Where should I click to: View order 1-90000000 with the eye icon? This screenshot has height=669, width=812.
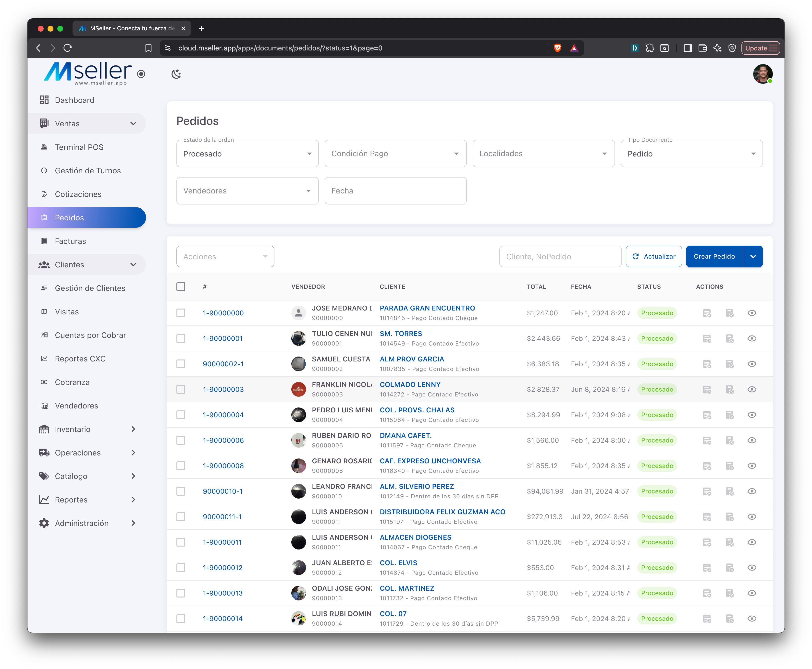tap(751, 313)
